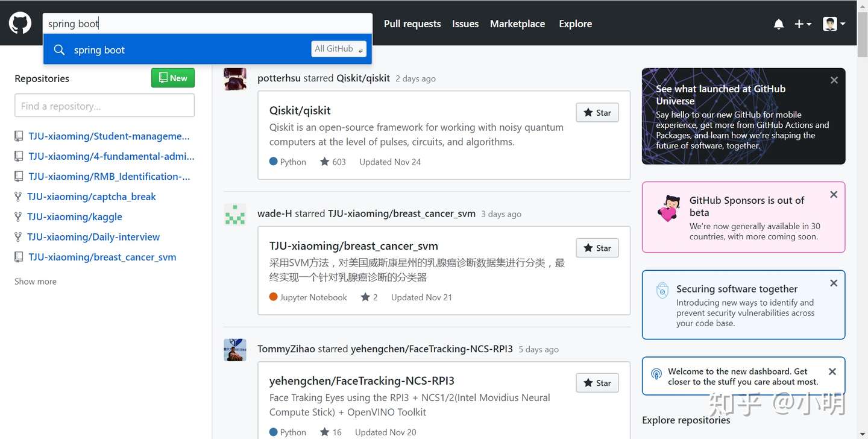Image resolution: width=868 pixels, height=439 pixels.
Task: Click the Python language dot on FaceTracking card
Action: tap(273, 432)
